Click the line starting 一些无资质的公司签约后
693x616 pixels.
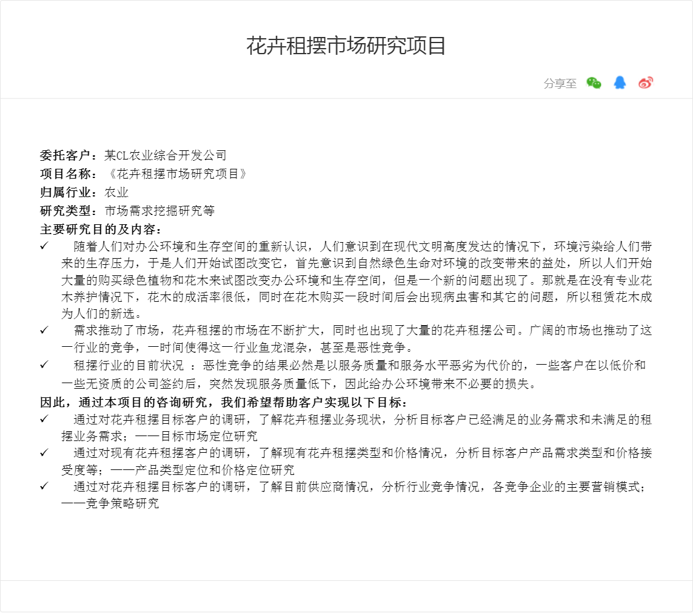point(299,384)
